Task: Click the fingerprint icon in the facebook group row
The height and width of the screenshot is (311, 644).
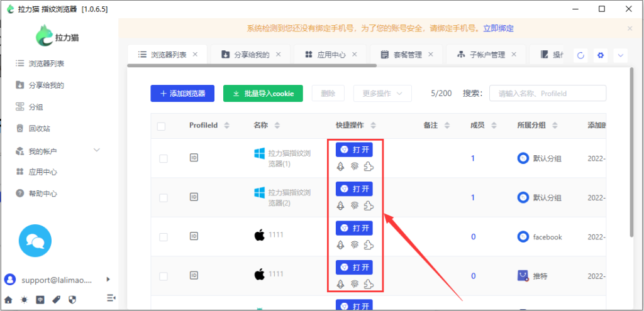Action: (355, 245)
